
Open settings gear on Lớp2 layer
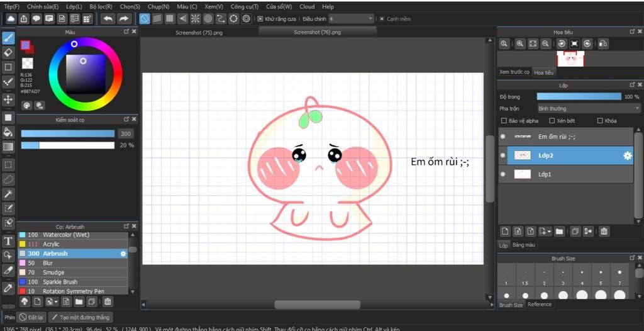pos(627,155)
